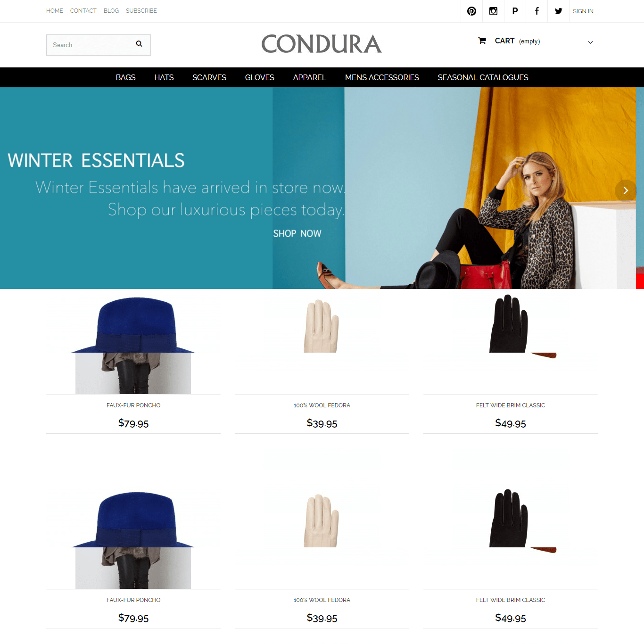This screenshot has height=644, width=644.
Task: Open the SEASONAL CATALOGUES menu
Action: [x=483, y=77]
